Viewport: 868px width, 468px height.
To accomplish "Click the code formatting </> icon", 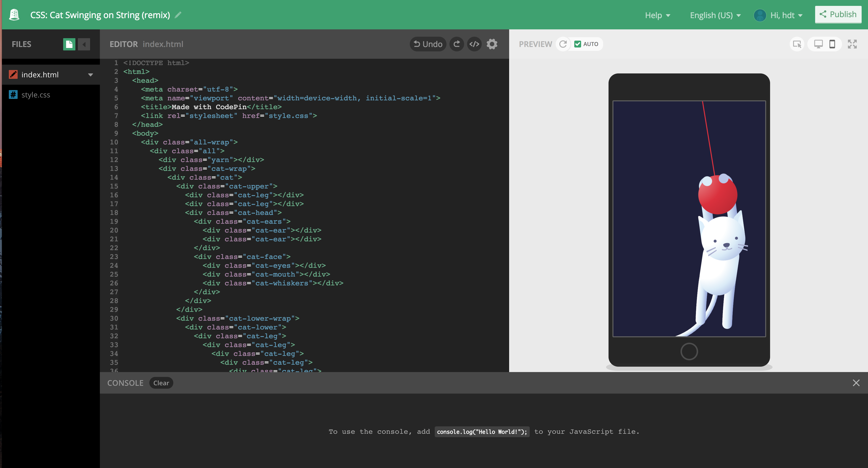I will click(x=474, y=44).
